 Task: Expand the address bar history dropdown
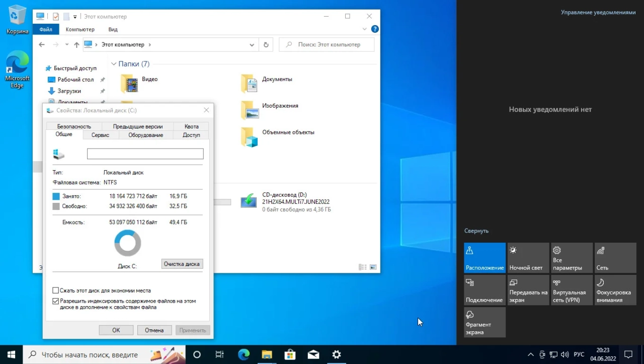pos(252,45)
